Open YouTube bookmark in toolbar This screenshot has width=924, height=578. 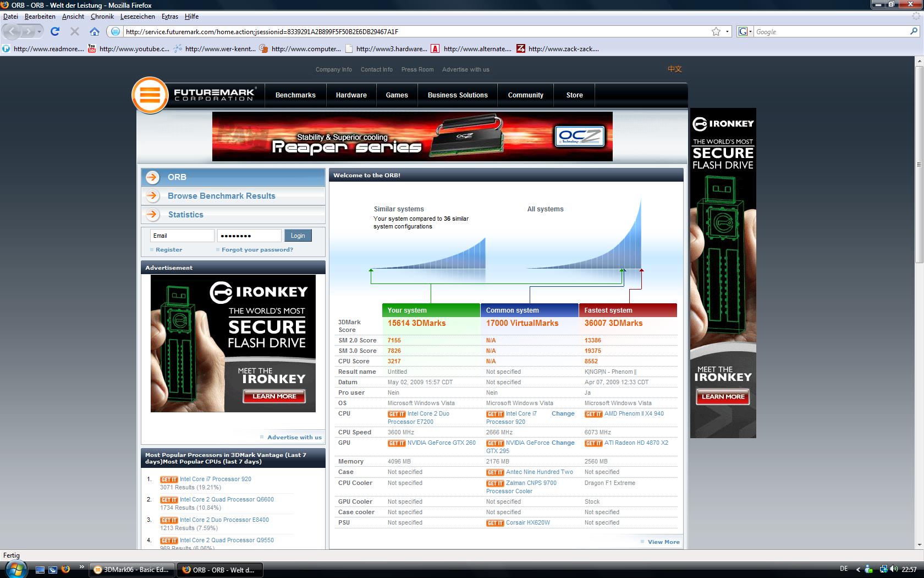(129, 48)
